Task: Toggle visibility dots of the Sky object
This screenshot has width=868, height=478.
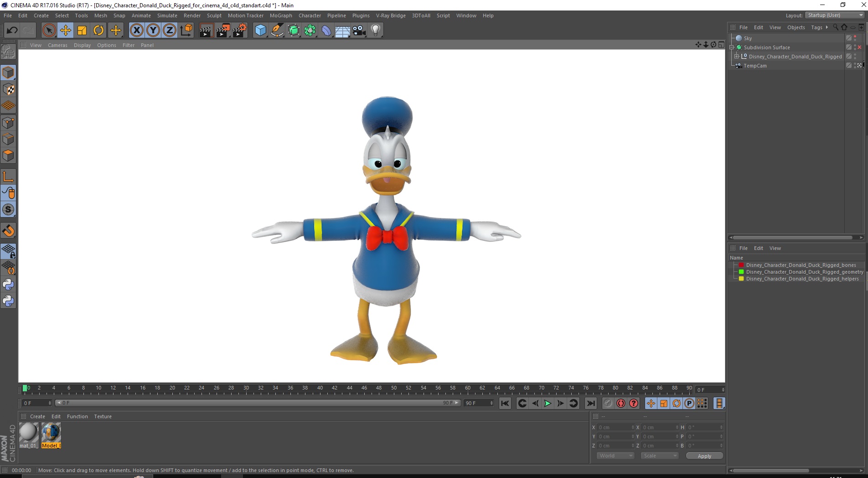Action: pyautogui.click(x=855, y=38)
